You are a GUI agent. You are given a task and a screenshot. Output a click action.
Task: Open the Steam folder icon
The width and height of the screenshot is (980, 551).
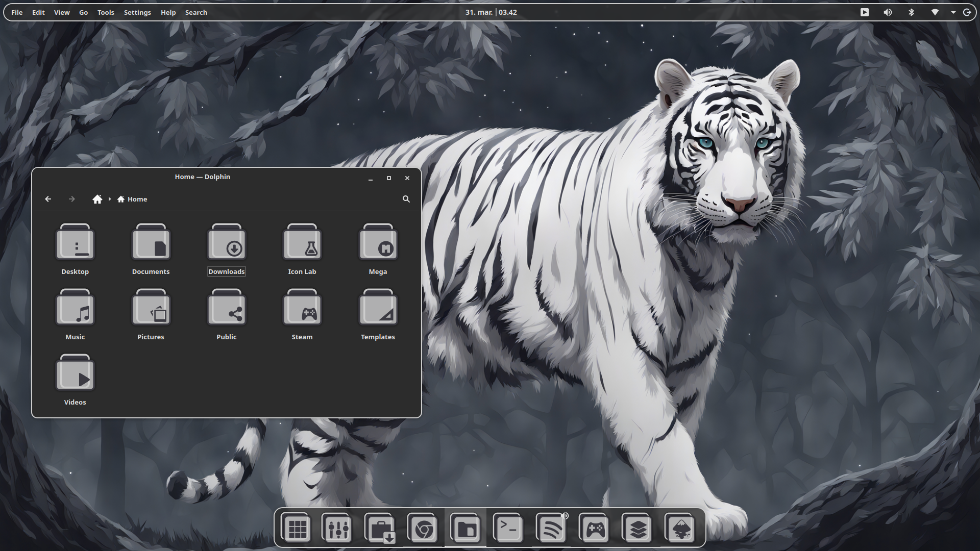point(302,307)
